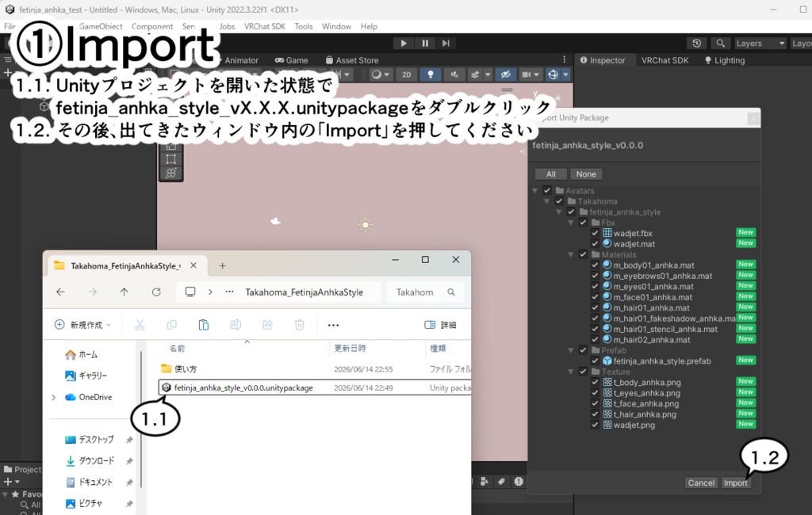Open scene effects dropdown arrow
The width and height of the screenshot is (812, 515).
pyautogui.click(x=488, y=74)
